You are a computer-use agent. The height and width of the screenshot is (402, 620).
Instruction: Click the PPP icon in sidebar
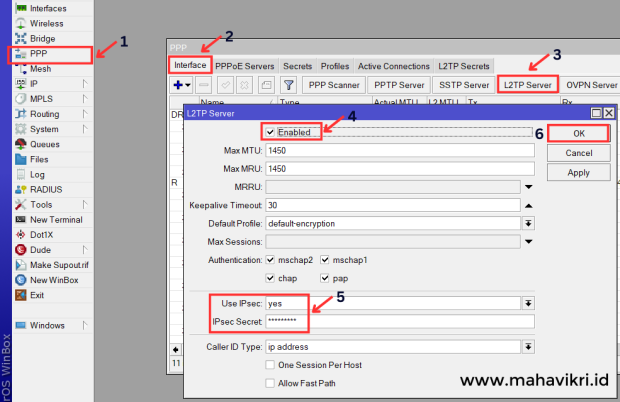click(21, 54)
